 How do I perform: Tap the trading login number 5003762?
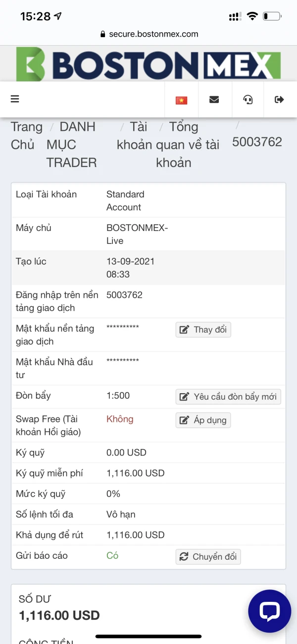tap(124, 295)
